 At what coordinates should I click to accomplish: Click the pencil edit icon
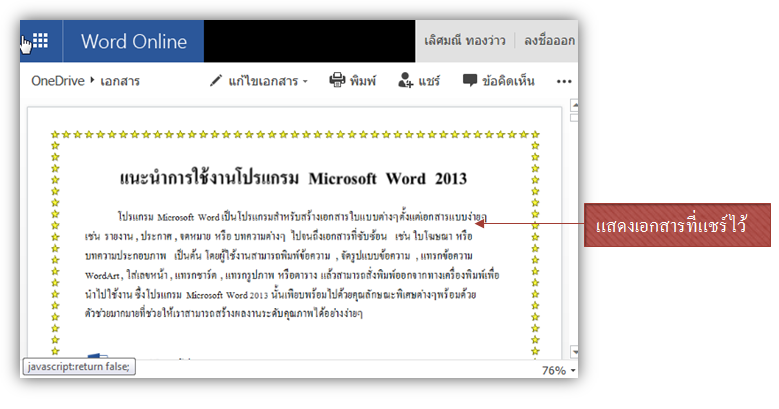(216, 81)
